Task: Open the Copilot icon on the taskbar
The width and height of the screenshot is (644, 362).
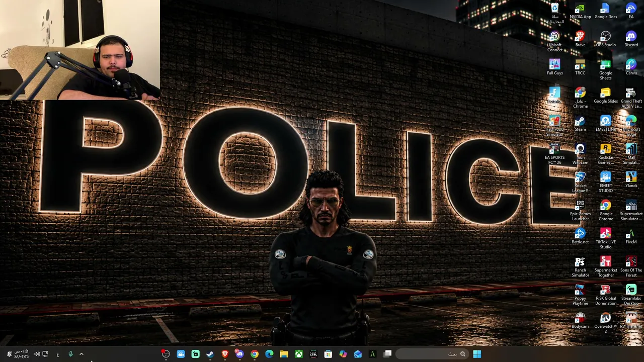Action: pyautogui.click(x=343, y=354)
